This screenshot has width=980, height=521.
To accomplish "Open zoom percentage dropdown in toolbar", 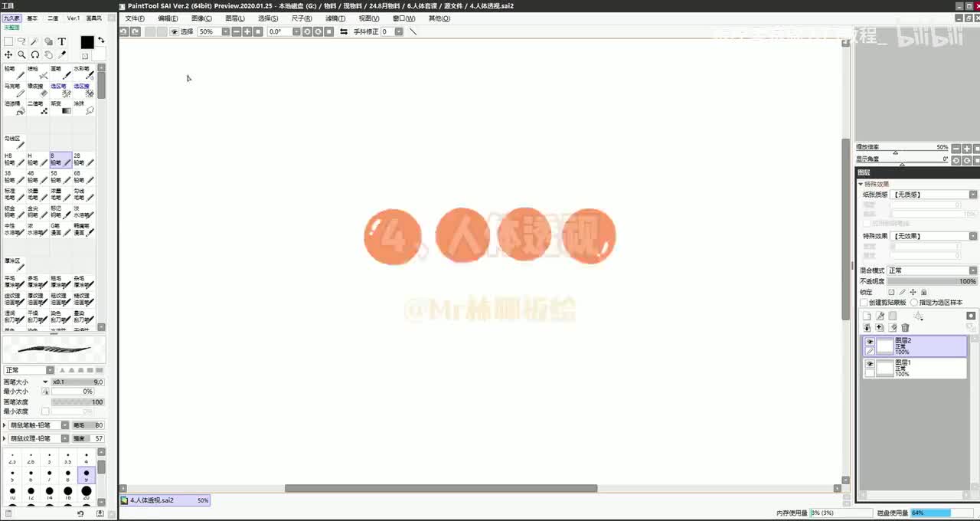I will click(x=225, y=31).
